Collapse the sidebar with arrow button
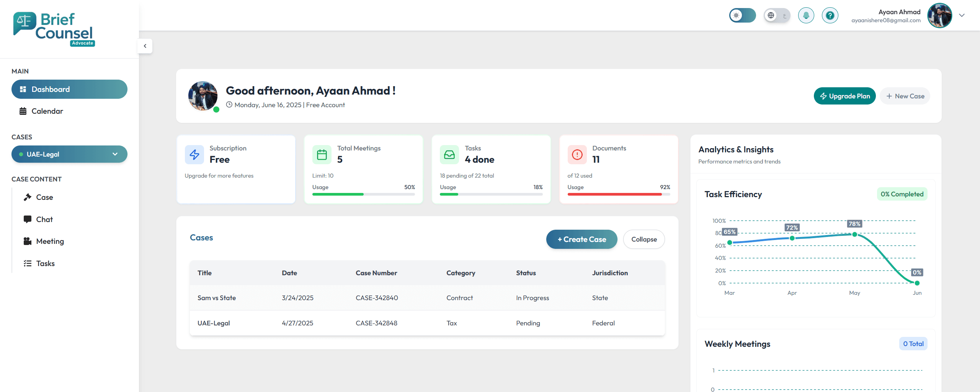This screenshot has width=980, height=392. (145, 46)
